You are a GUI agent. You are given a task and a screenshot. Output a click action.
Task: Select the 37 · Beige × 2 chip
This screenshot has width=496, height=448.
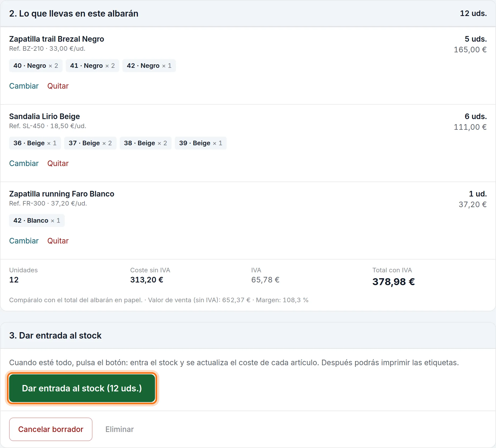(x=90, y=143)
